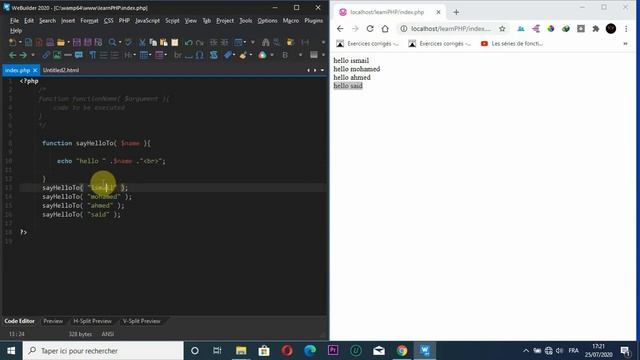Click the paint brush icon in toolbar
The height and width of the screenshot is (360, 640).
point(243,55)
